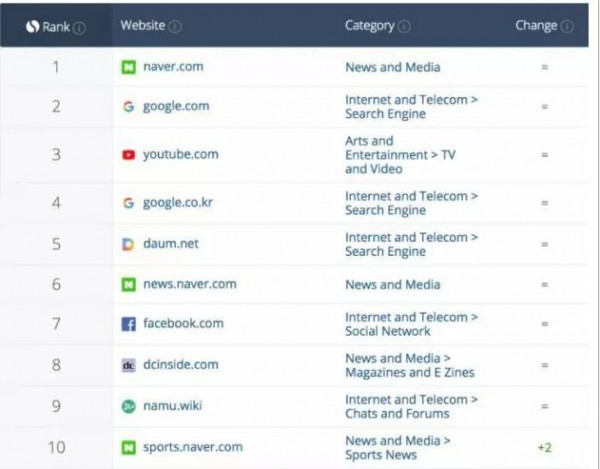The height and width of the screenshot is (469, 600).
Task: Click the green namu.wiki round icon
Action: pos(129,406)
